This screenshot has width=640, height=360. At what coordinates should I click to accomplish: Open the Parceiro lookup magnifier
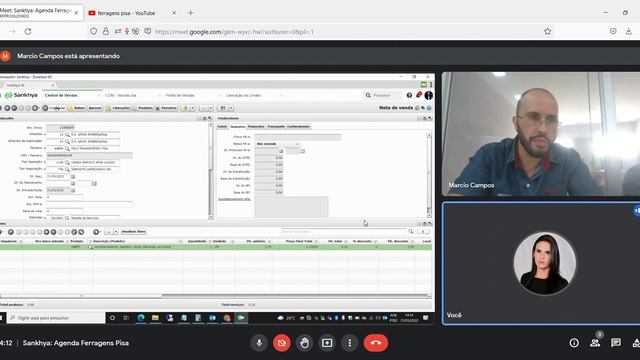pyautogui.click(x=67, y=149)
